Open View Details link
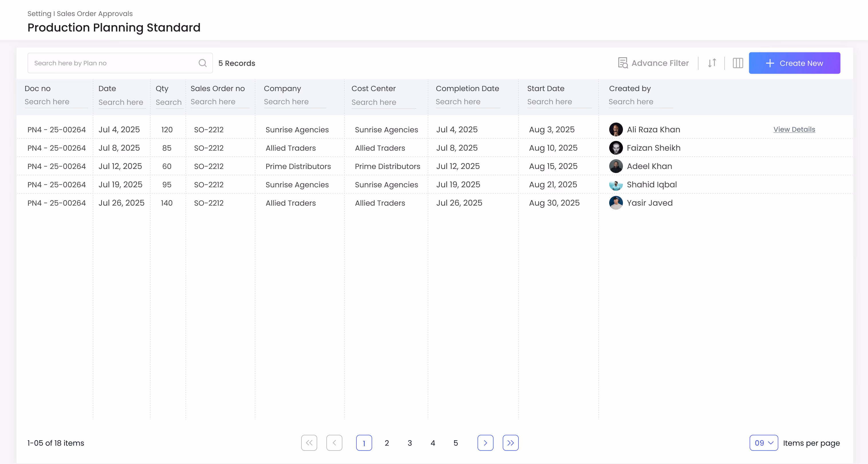This screenshot has width=868, height=464. (794, 129)
